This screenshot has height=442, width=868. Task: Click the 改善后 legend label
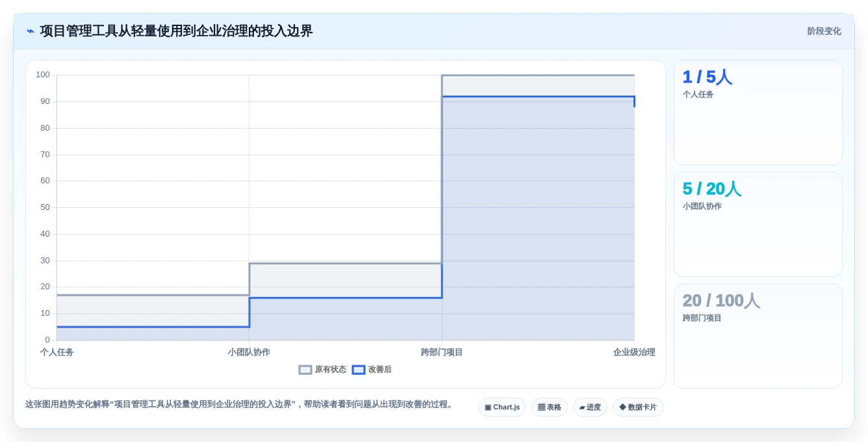point(380,370)
